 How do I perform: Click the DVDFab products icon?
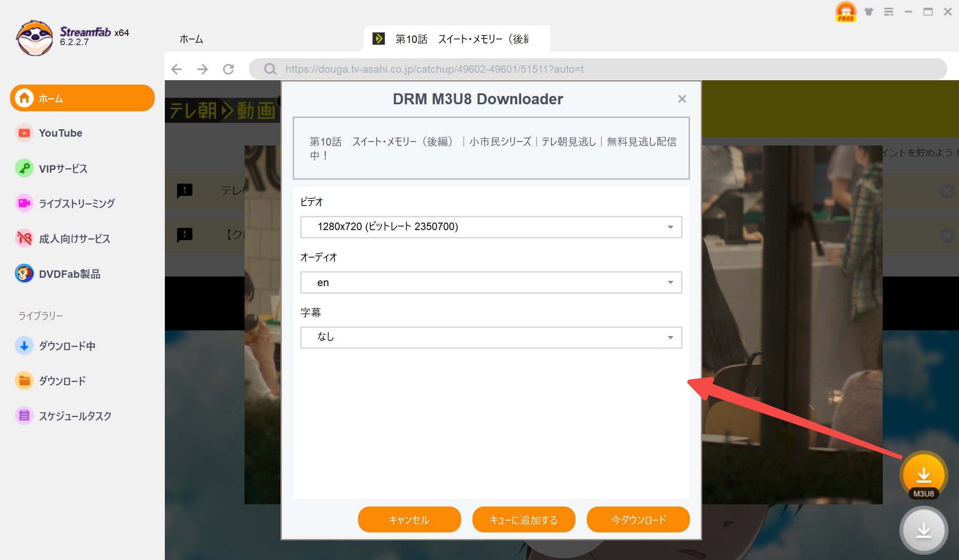[25, 273]
